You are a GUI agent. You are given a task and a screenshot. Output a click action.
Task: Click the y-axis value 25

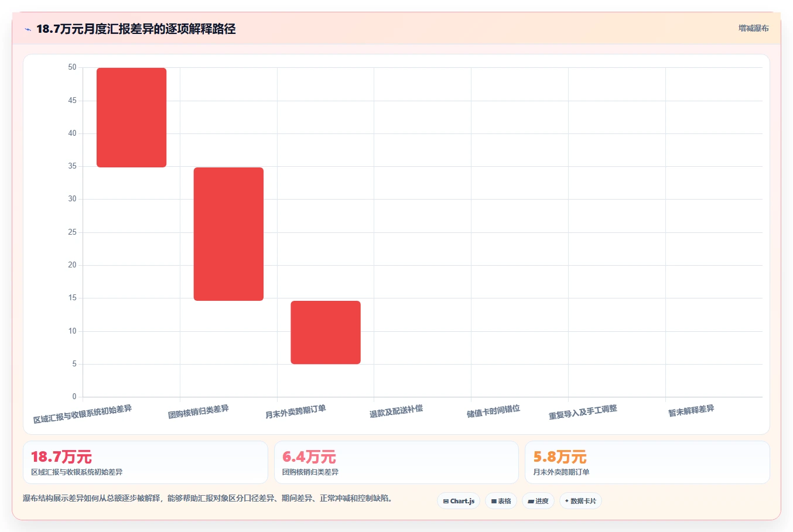click(x=72, y=232)
